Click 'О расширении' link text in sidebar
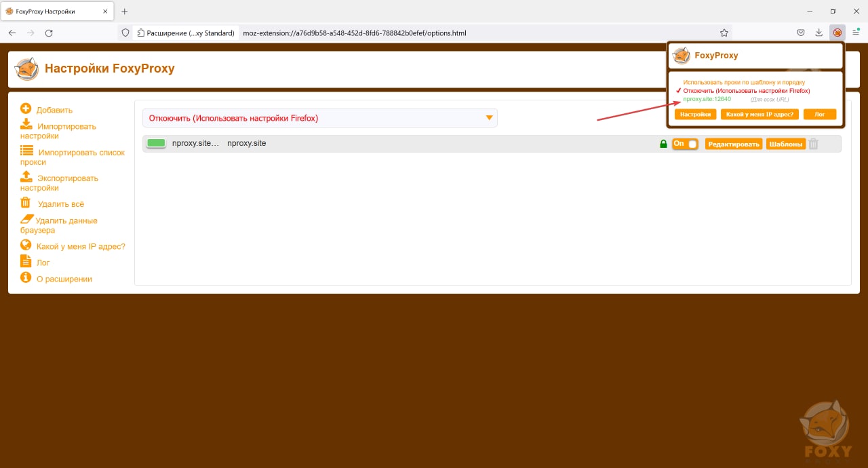 (x=64, y=279)
